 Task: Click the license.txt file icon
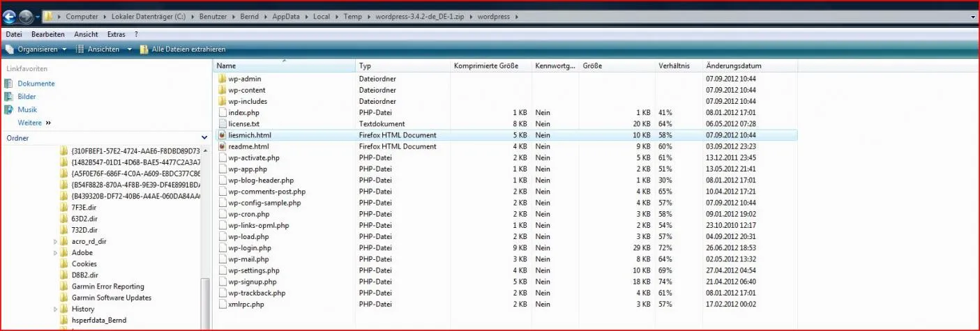pyautogui.click(x=223, y=123)
